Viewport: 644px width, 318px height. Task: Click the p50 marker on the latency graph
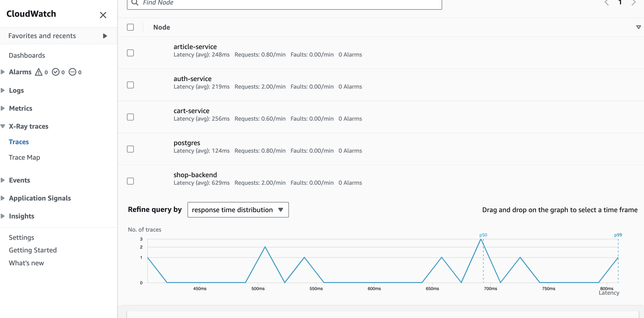(483, 235)
